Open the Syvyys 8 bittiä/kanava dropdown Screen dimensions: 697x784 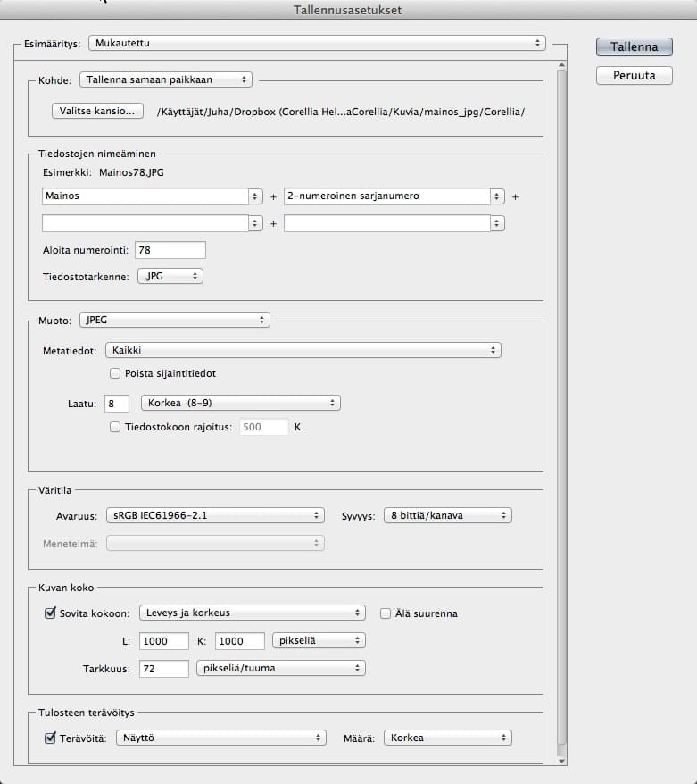point(448,515)
